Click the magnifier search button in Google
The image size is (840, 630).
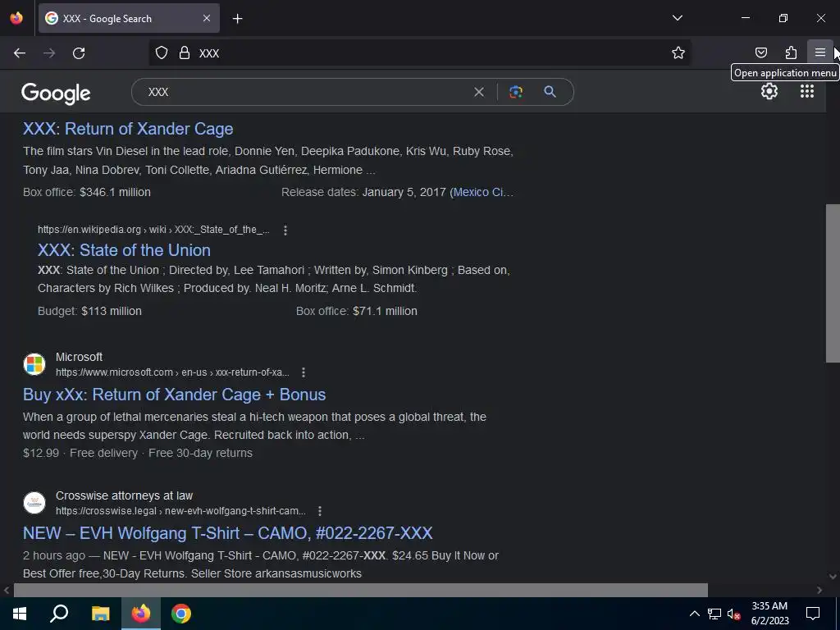click(550, 92)
